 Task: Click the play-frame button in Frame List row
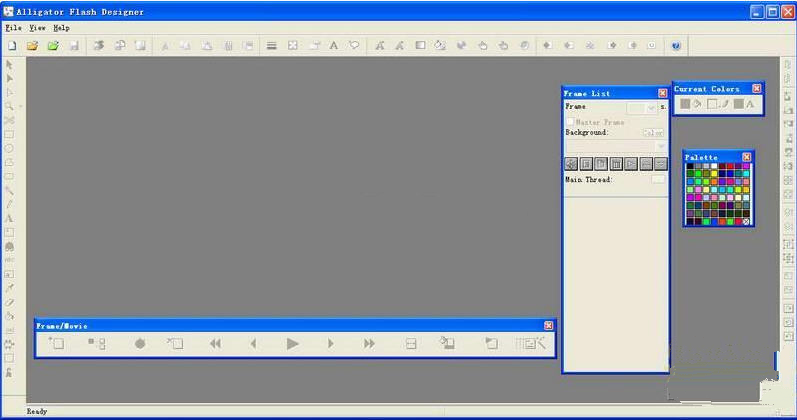click(x=631, y=164)
